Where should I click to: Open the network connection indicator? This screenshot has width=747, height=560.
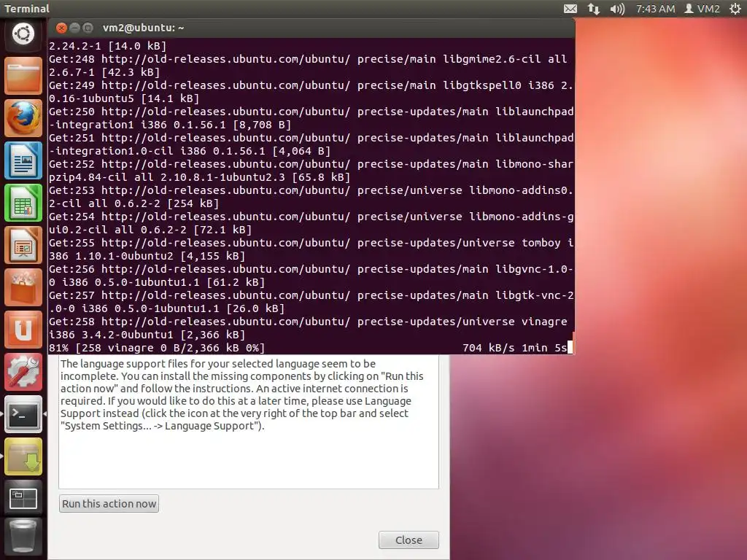(x=594, y=9)
